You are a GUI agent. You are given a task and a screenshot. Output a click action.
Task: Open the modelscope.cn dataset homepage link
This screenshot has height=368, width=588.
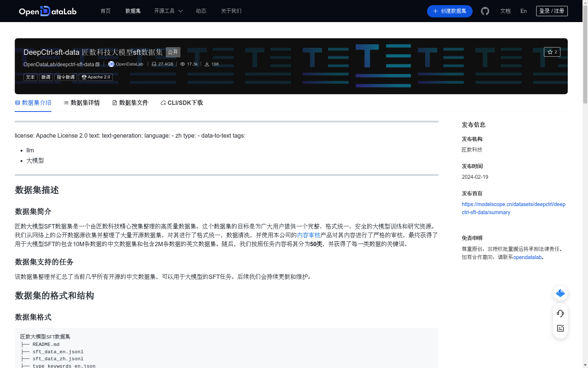[x=513, y=208]
